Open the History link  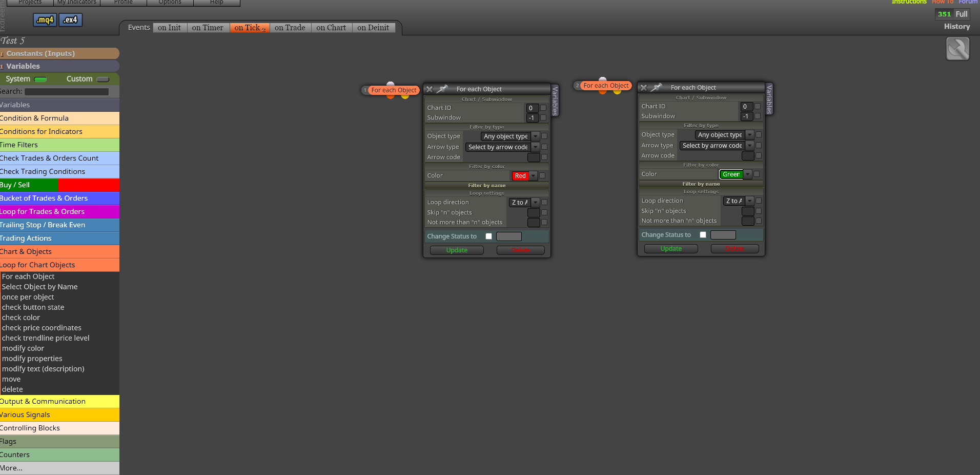(957, 27)
